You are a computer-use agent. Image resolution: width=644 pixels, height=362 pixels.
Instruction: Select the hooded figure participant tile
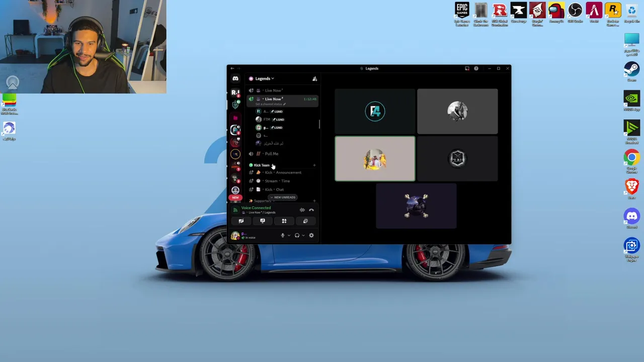click(457, 111)
